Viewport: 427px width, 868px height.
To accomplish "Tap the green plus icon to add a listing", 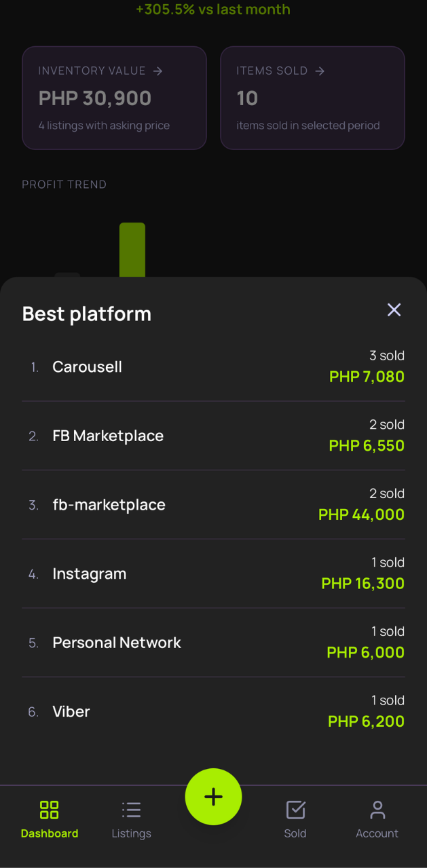I will [x=213, y=797].
